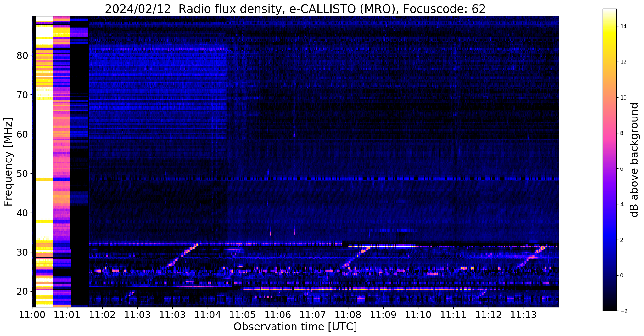Click the 'dB above background' colorbar label
This screenshot has height=336, width=644.
pyautogui.click(x=634, y=160)
